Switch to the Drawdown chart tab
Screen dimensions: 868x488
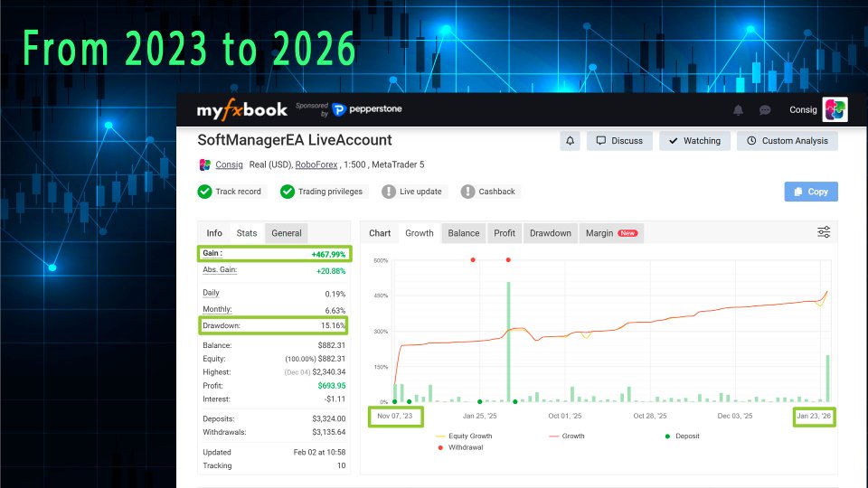click(551, 233)
